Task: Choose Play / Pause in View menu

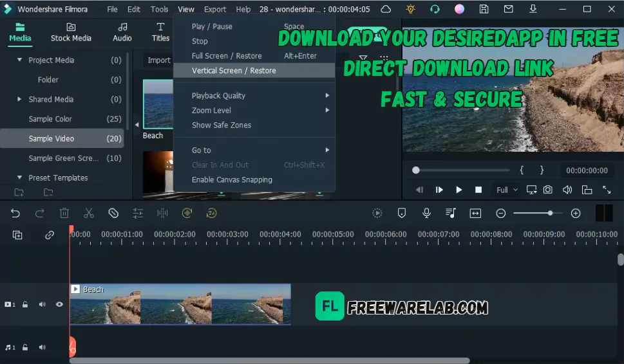Action: [254, 26]
